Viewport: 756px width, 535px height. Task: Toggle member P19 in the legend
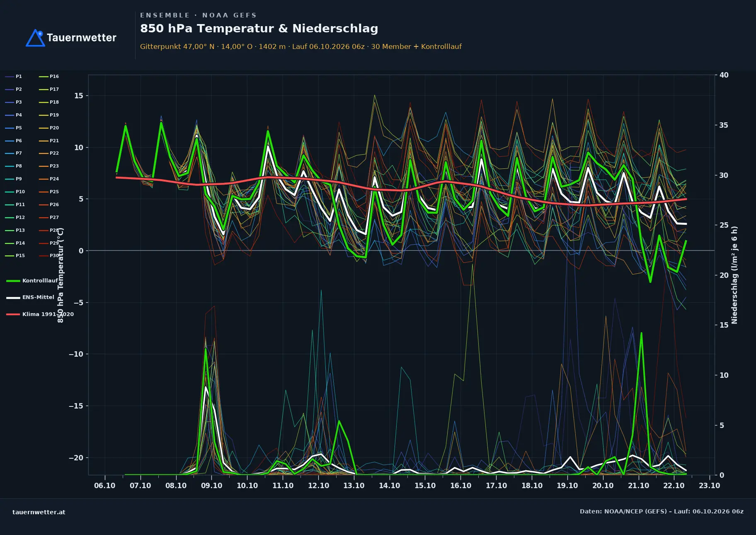[49, 115]
